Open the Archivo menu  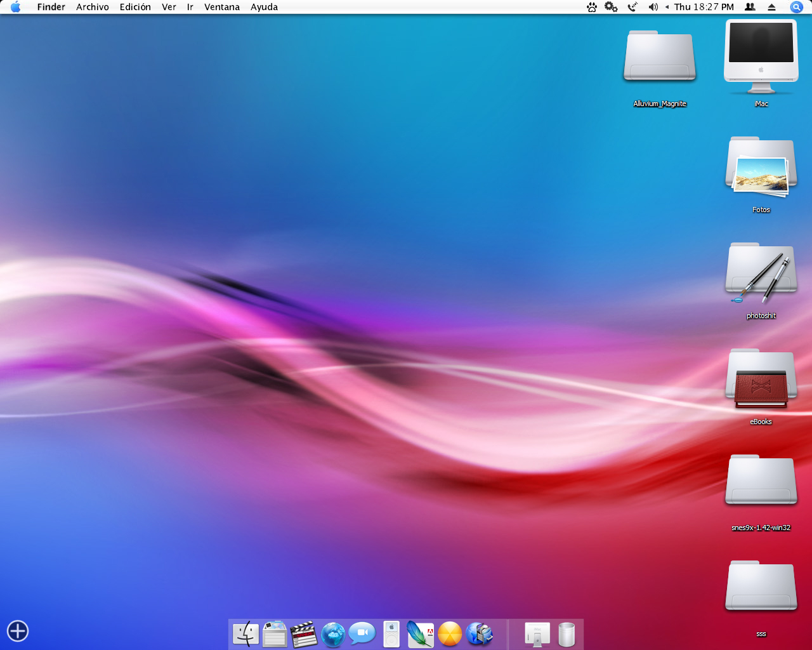point(93,7)
